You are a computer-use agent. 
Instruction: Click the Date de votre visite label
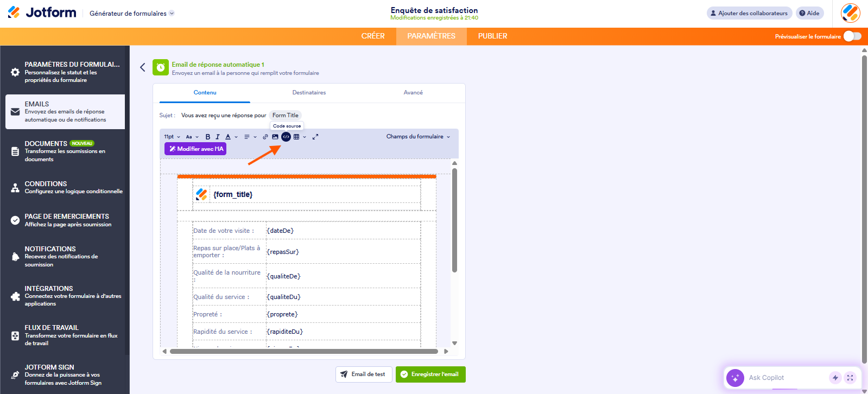(224, 231)
